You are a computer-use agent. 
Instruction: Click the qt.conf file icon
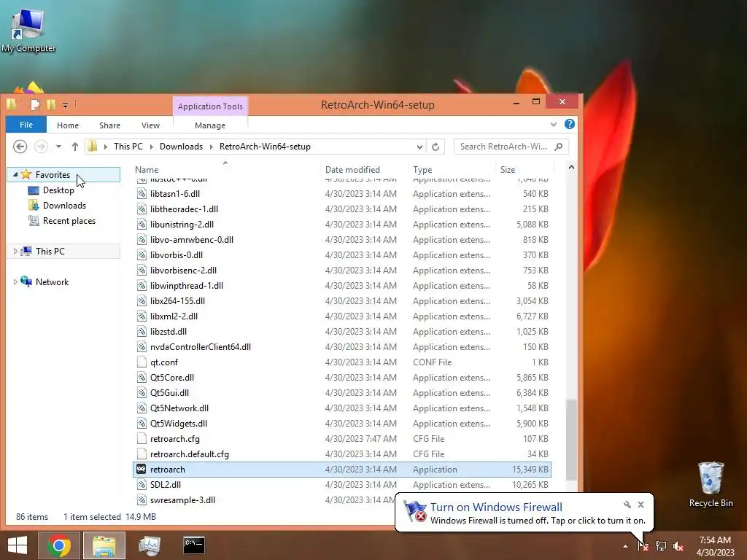[142, 362]
